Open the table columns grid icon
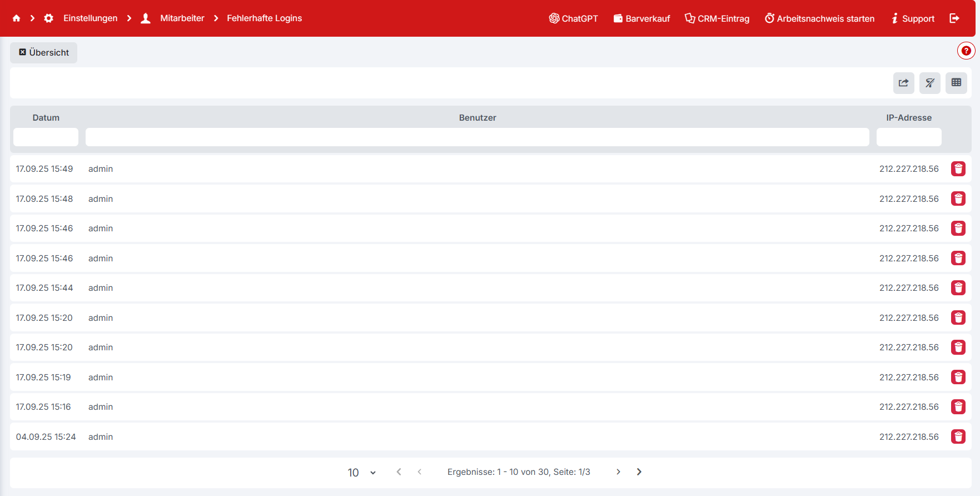980x496 pixels. point(956,83)
